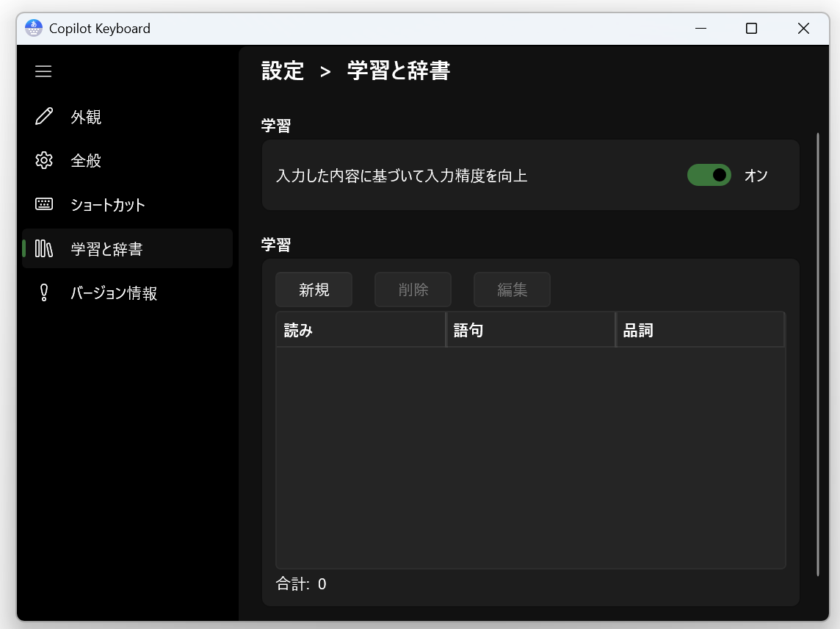Click the vertical scrollbar on the right
The height and width of the screenshot is (629, 840).
click(818, 354)
